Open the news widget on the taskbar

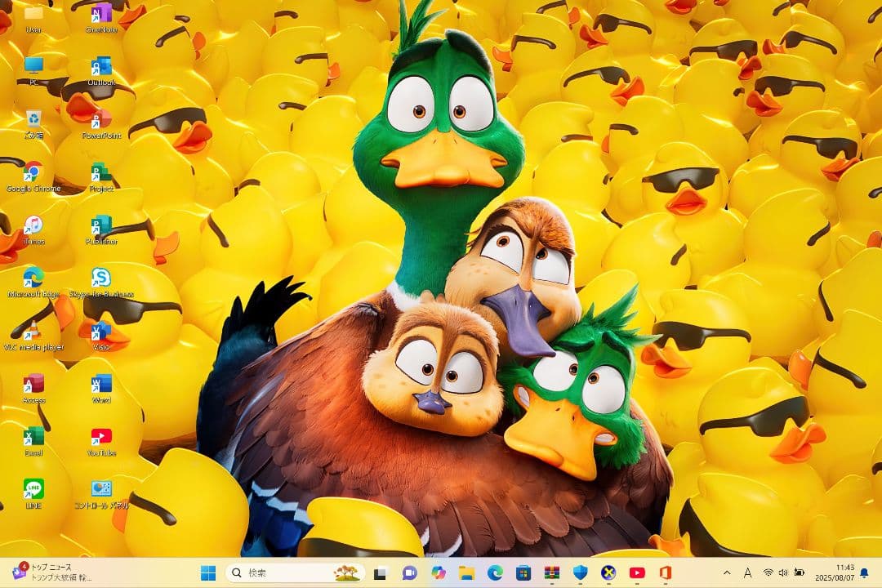point(53,572)
